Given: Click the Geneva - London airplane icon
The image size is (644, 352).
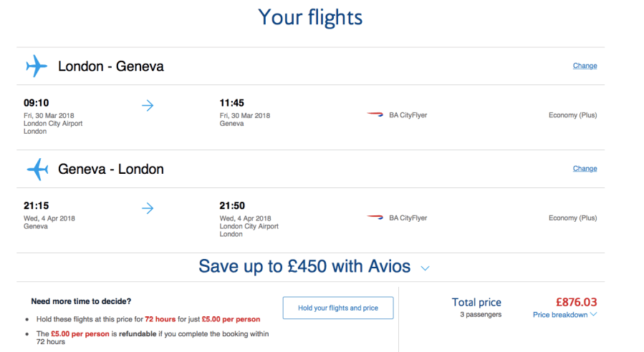Looking at the screenshot, I should pyautogui.click(x=37, y=170).
